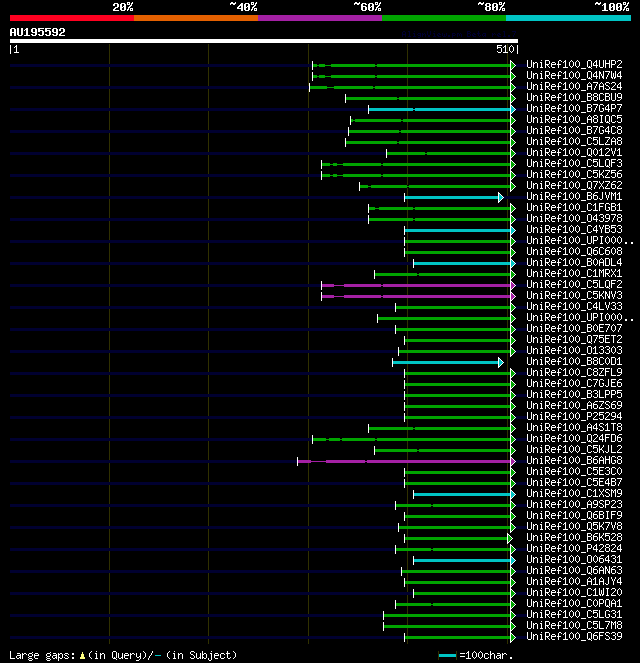Open hit UniRef100_Q4UHP2
This screenshot has height=663, width=640.
tap(574, 64)
